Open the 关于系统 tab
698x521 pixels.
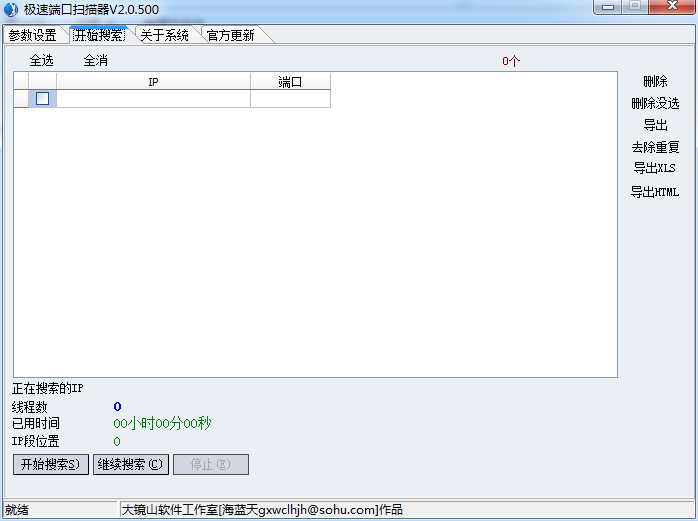click(x=165, y=35)
